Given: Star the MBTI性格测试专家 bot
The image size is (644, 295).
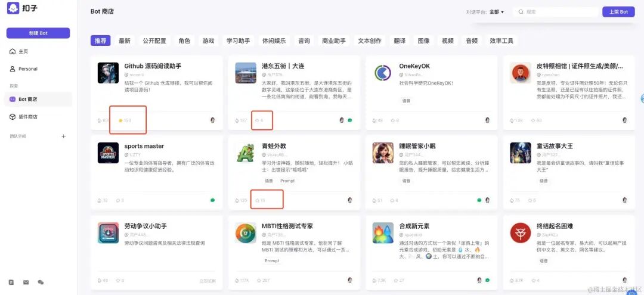Looking at the screenshot, I should click(259, 281).
